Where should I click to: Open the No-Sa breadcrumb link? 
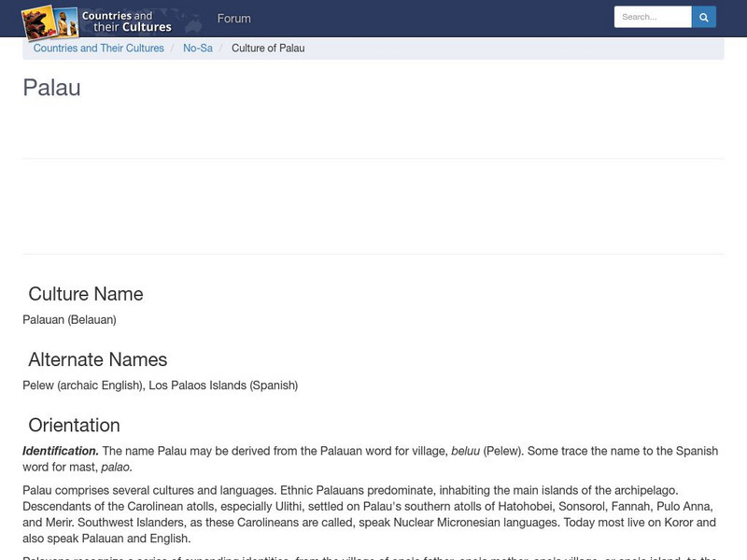[x=197, y=49]
